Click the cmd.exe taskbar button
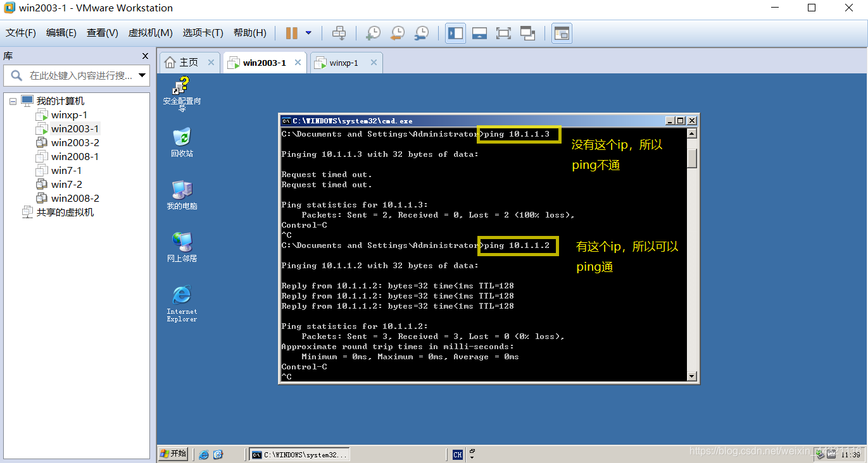The height and width of the screenshot is (463, 868). point(299,454)
